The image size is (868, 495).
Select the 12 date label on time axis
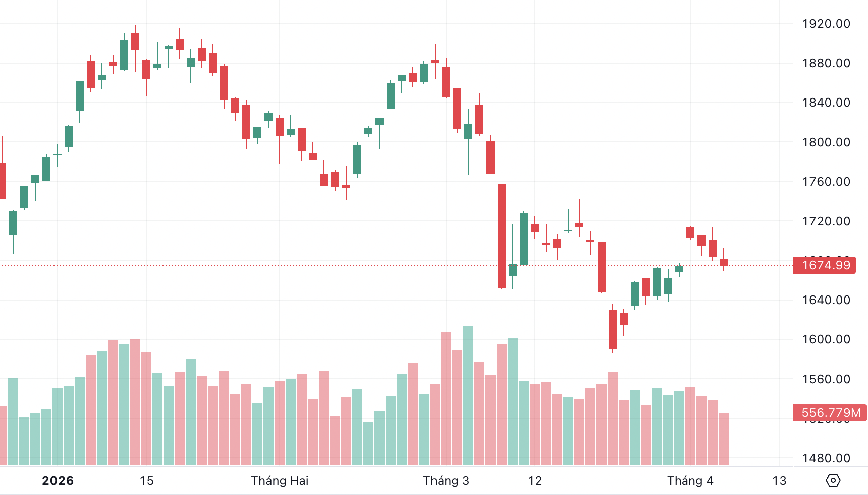[x=535, y=481]
